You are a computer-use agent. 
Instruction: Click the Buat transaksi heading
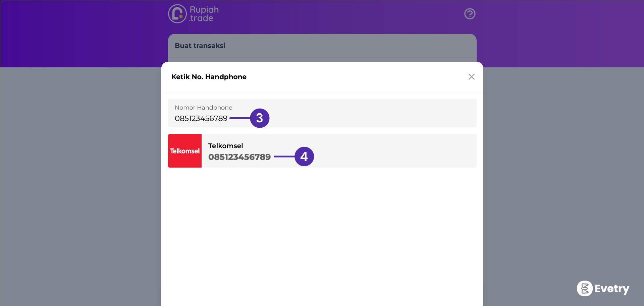tap(200, 46)
